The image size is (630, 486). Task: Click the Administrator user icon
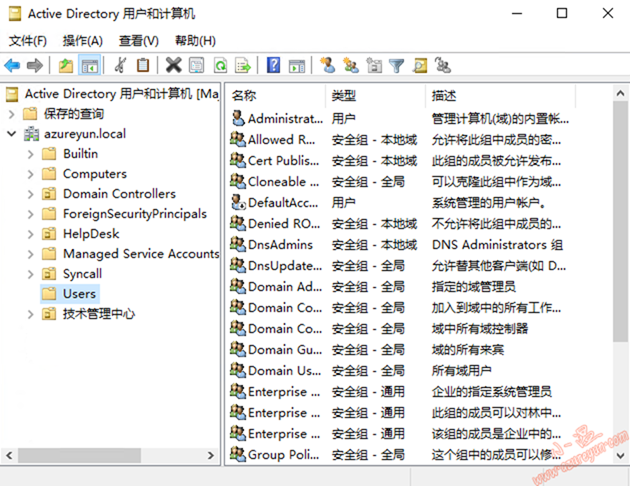point(238,118)
